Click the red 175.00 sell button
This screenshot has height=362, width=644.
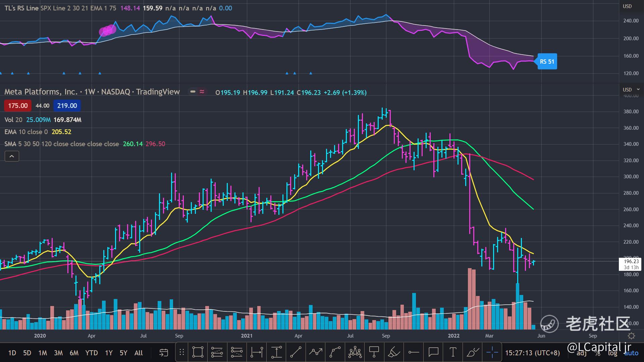click(18, 106)
